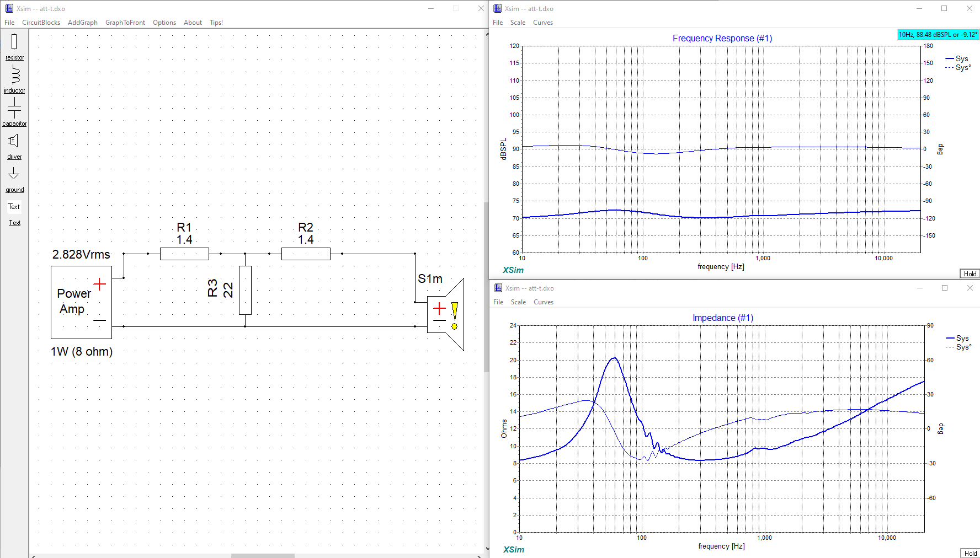Open the Tips! menu
980x558 pixels.
(x=216, y=23)
